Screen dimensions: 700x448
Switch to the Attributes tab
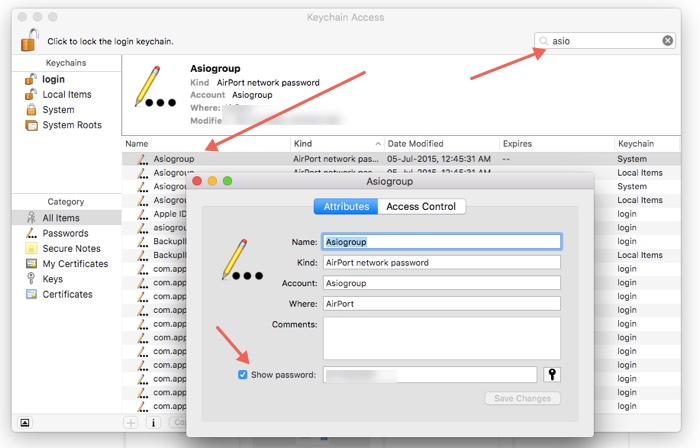(x=346, y=207)
